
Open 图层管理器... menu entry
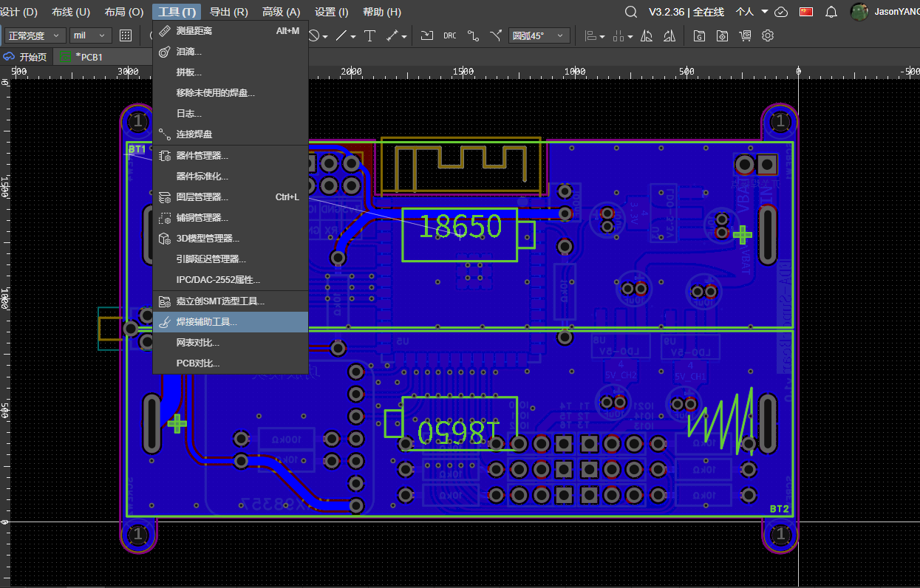202,197
